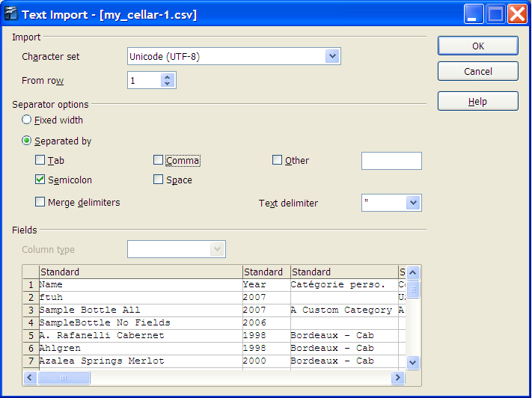Screen dimensions: 532x398
Task: Enable the Other separator checkbox
Action: click(x=277, y=160)
